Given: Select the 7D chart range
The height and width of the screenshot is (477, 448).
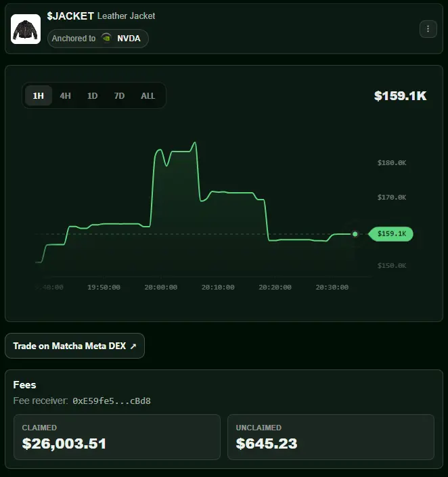Looking at the screenshot, I should pos(119,96).
